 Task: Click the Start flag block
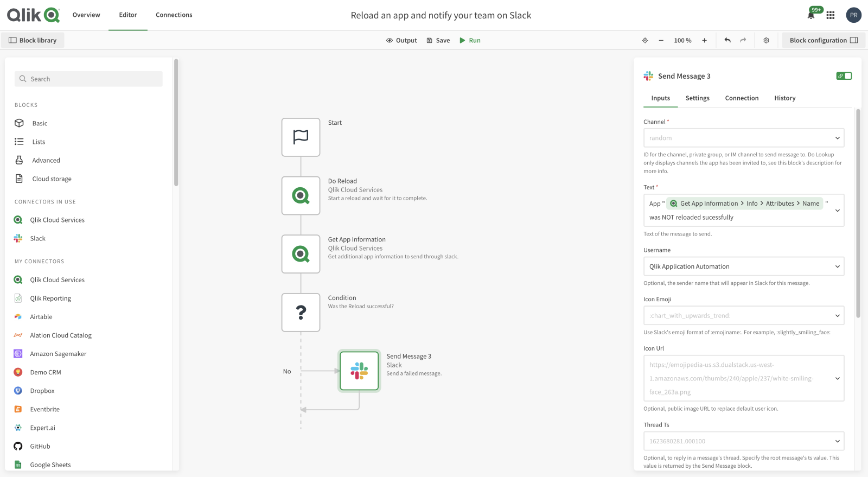click(301, 137)
